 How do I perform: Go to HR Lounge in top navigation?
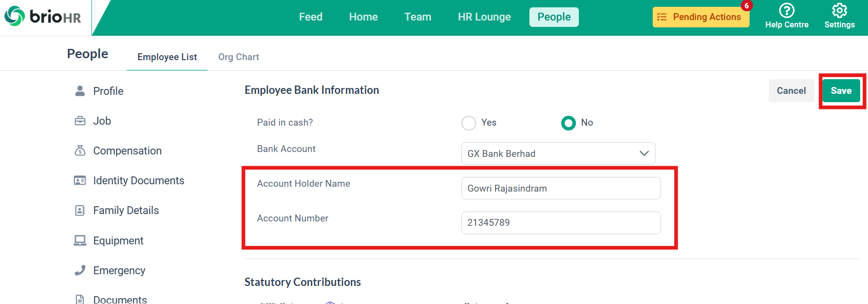point(484,17)
